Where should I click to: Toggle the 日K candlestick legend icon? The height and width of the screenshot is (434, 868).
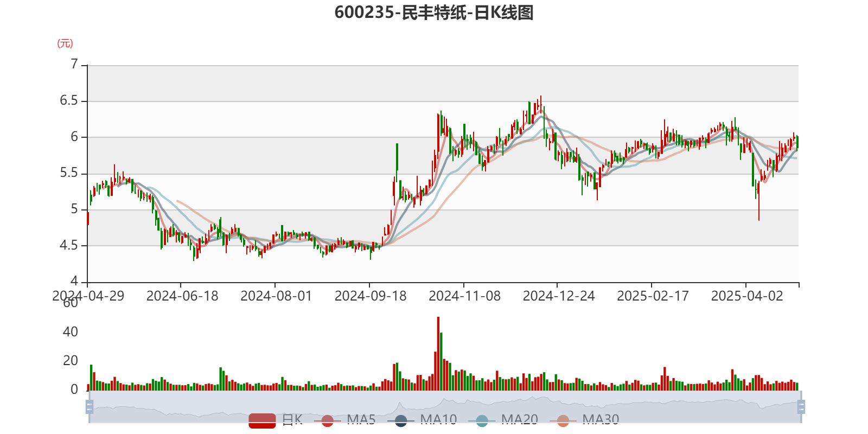262,420
